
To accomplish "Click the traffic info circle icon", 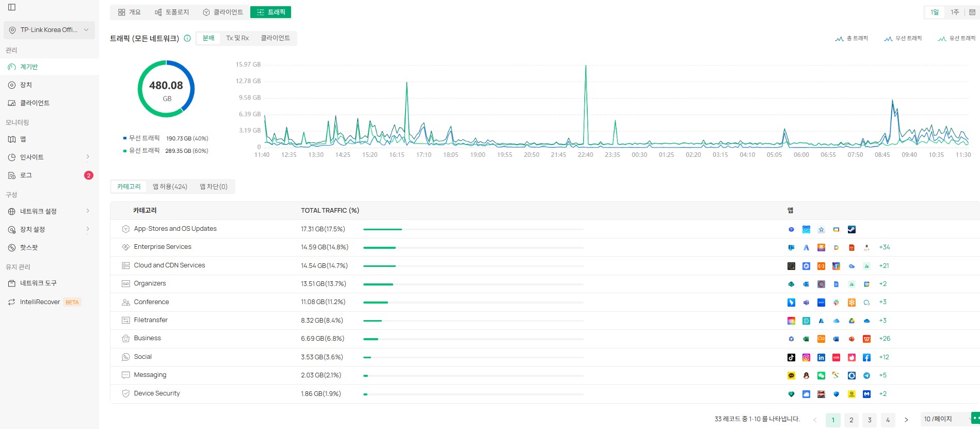I will point(187,38).
